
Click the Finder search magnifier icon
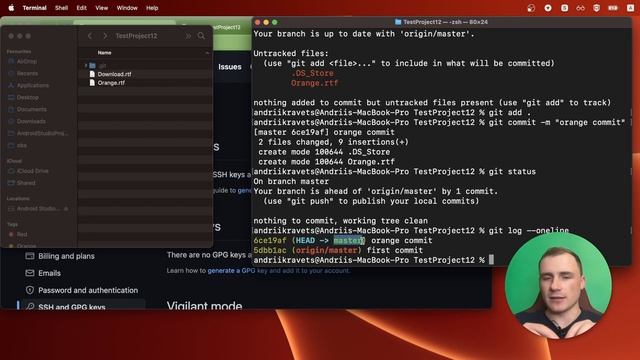point(201,36)
